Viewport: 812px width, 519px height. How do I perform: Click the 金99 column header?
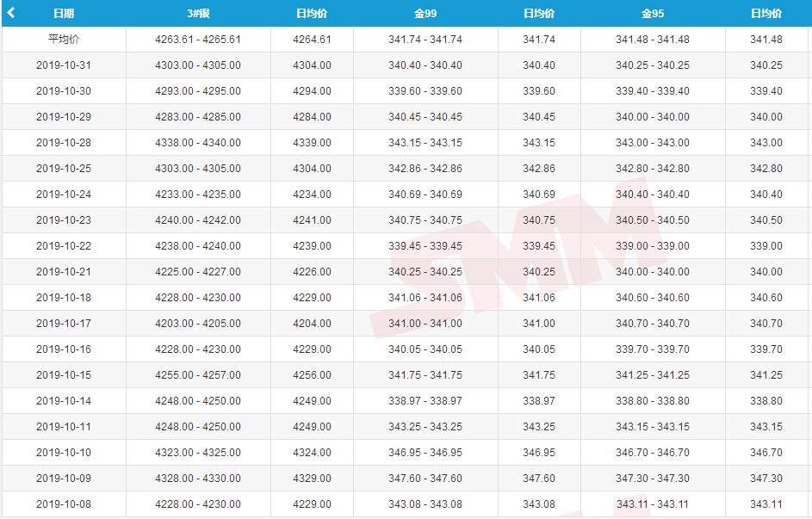pyautogui.click(x=425, y=14)
